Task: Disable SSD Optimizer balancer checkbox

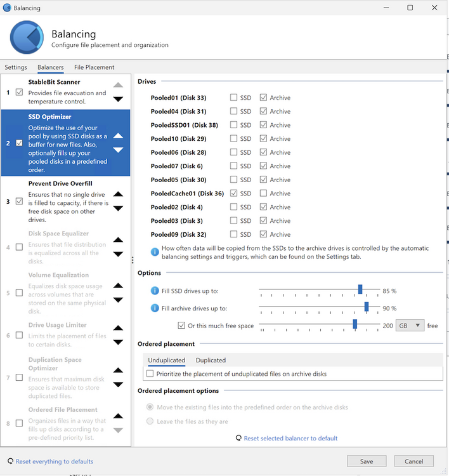Action: coord(19,143)
